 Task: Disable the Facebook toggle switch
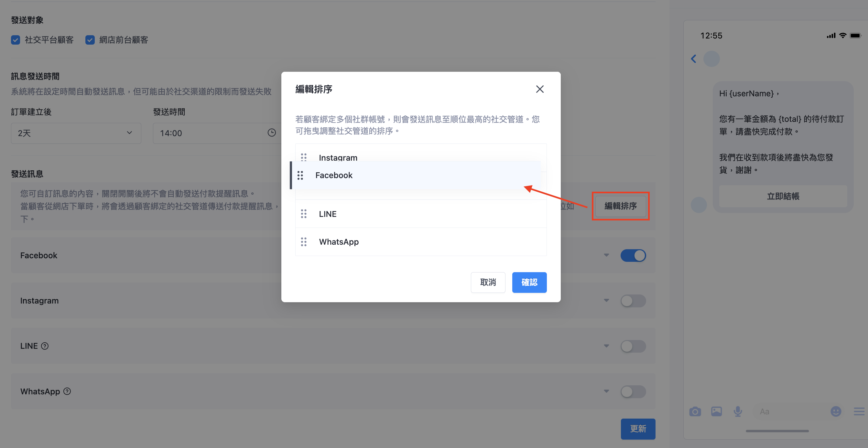point(633,255)
